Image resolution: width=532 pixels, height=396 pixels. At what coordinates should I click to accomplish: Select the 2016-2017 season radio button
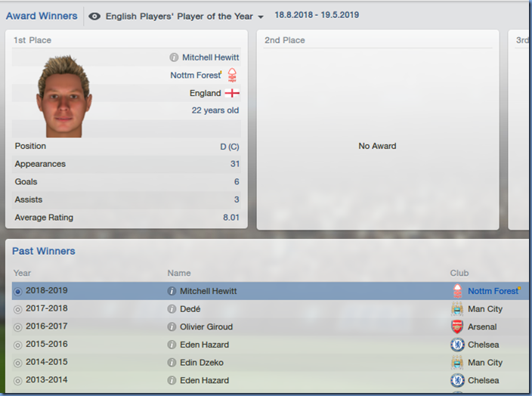(17, 327)
